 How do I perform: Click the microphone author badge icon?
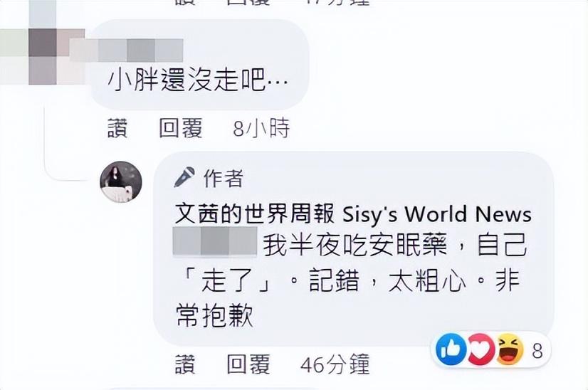pos(184,177)
